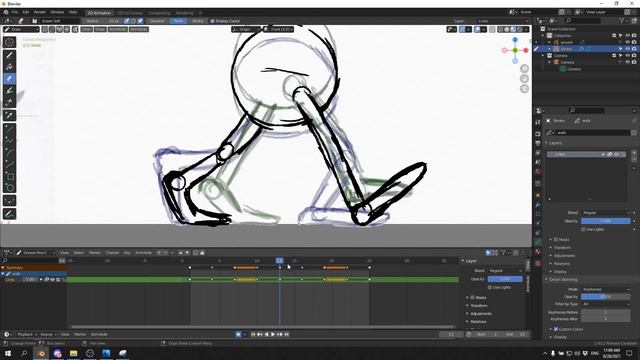
Task: Adjust Opacity slider in dope sheet sidebar
Action: [x=505, y=279]
